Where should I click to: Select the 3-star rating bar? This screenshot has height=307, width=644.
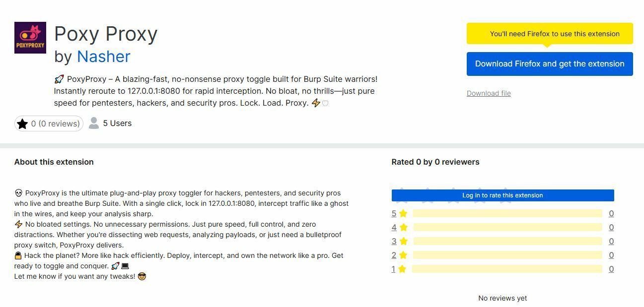coord(507,242)
